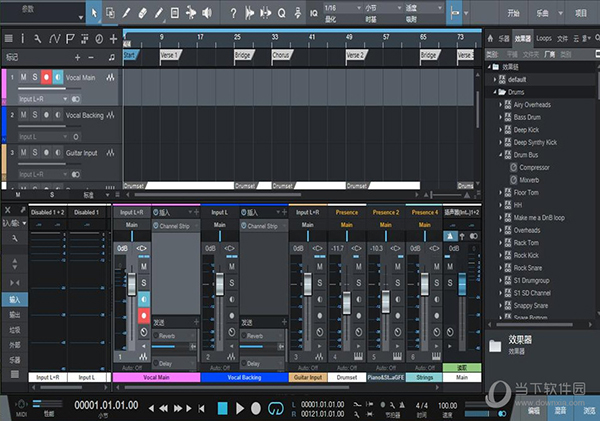Image resolution: width=600 pixels, height=421 pixels.
Task: Click the 编辑 edit button
Action: coord(533,411)
